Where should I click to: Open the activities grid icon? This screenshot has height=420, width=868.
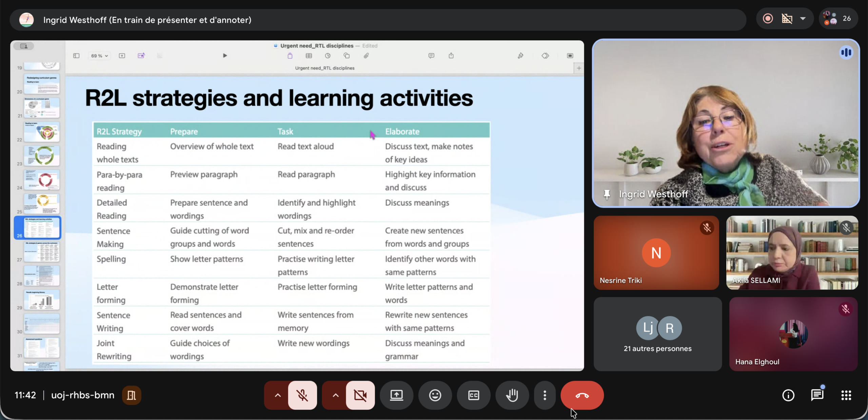tap(846, 395)
